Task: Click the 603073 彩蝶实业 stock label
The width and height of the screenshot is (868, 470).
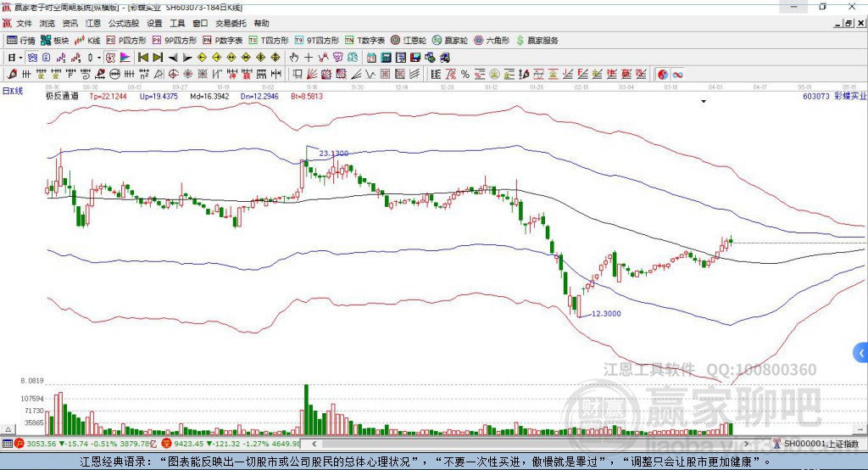Action: pos(834,96)
